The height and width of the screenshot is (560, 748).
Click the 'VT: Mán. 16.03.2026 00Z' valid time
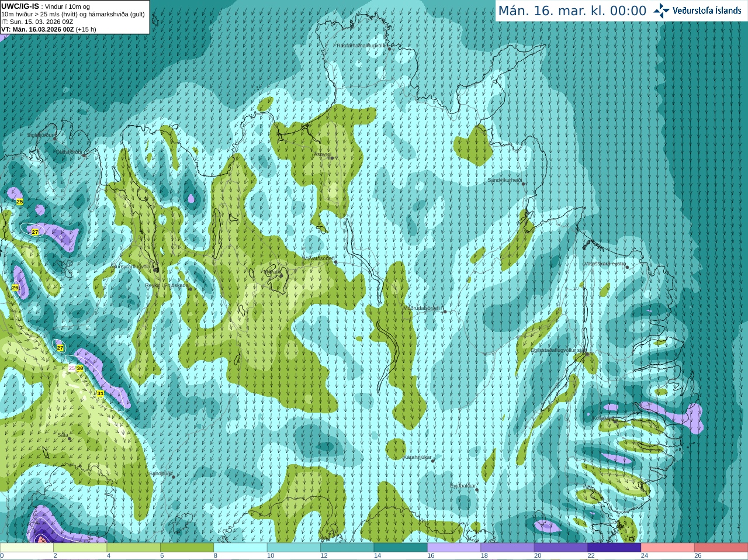(37, 29)
